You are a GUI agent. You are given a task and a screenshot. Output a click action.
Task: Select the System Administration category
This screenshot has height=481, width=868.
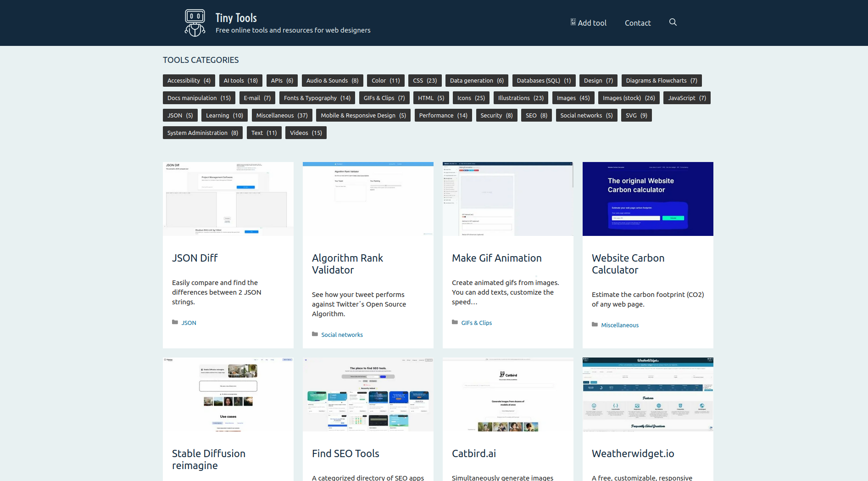coord(202,133)
